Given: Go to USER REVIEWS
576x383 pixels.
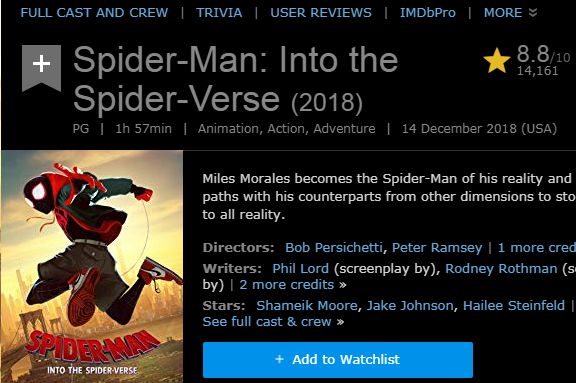Looking at the screenshot, I should coord(321,13).
